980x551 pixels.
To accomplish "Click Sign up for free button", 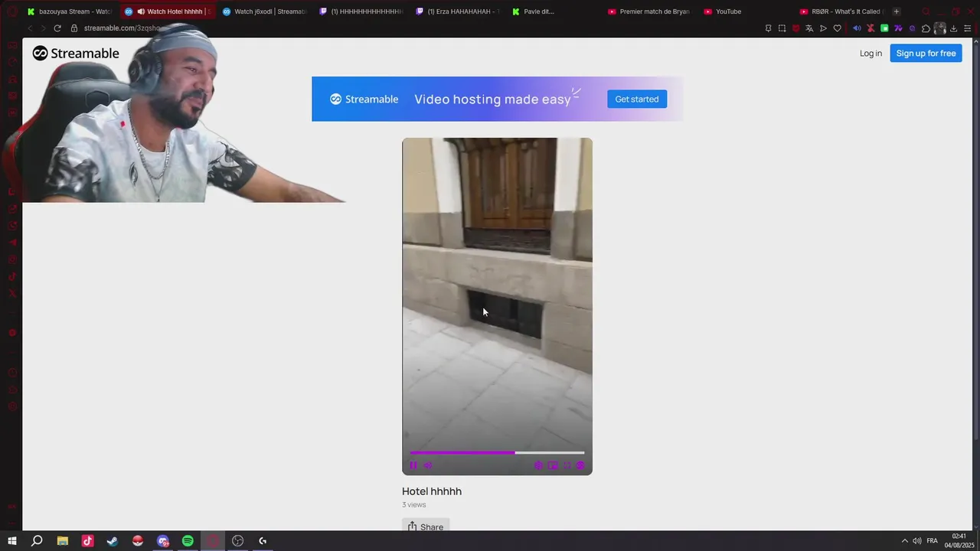I will [x=926, y=53].
